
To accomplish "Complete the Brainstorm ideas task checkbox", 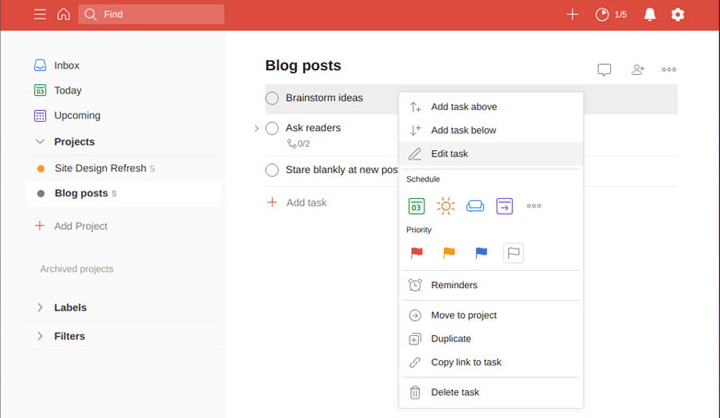I will tap(272, 98).
